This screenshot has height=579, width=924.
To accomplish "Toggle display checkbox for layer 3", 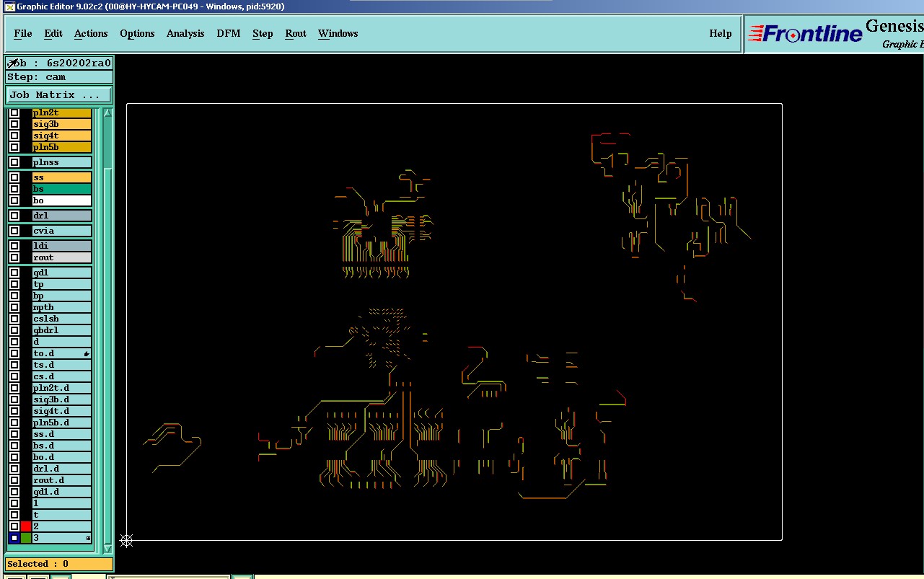I will tap(14, 538).
